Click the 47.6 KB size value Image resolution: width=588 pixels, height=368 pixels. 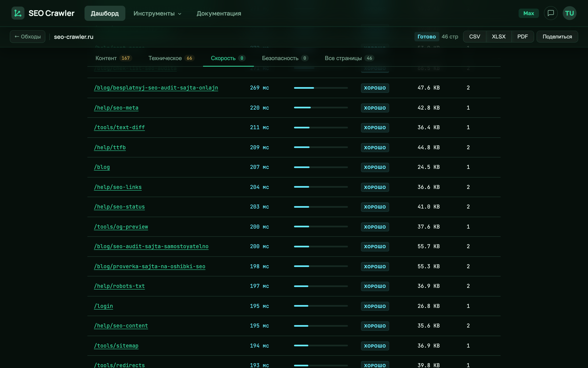(x=429, y=88)
